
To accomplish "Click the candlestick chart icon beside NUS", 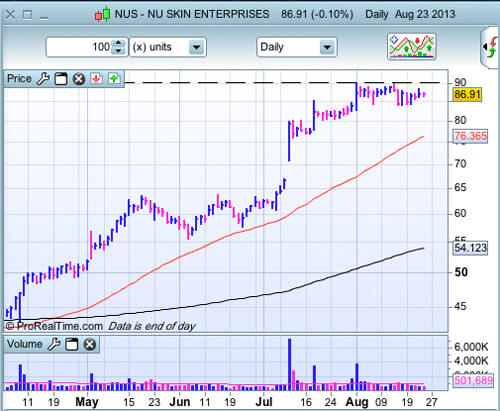I will click(x=102, y=15).
